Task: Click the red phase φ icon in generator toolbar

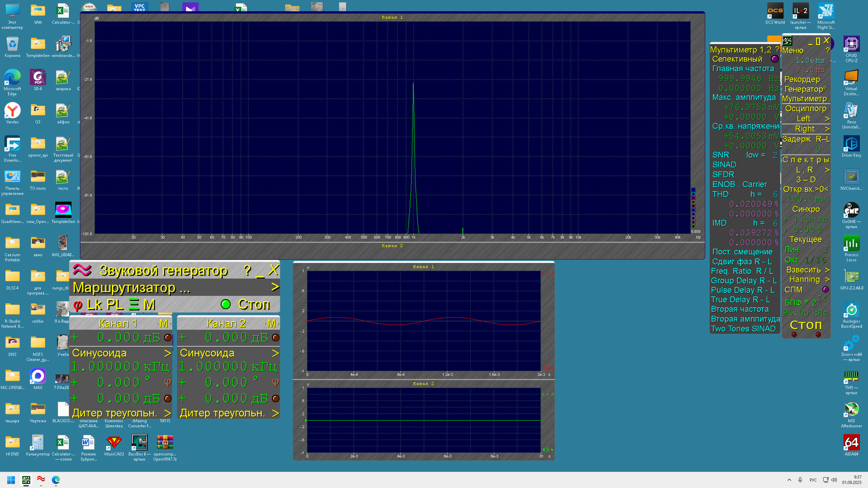Action: tap(78, 305)
